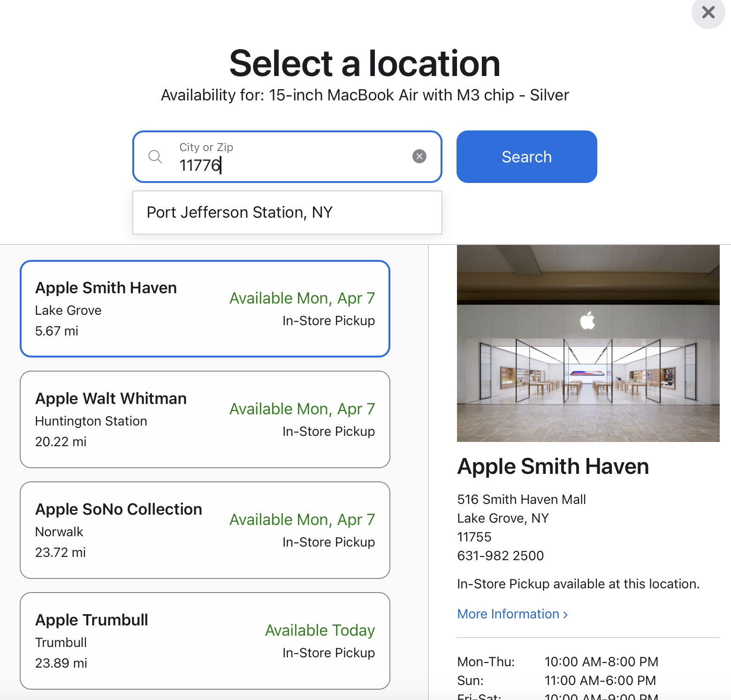This screenshot has height=700, width=731.
Task: Click the blue Search button
Action: coord(526,157)
